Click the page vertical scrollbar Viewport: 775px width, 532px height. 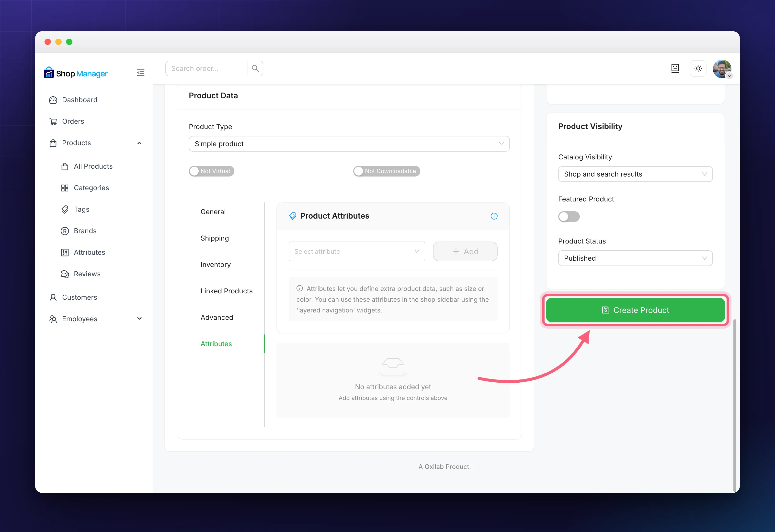735,405
